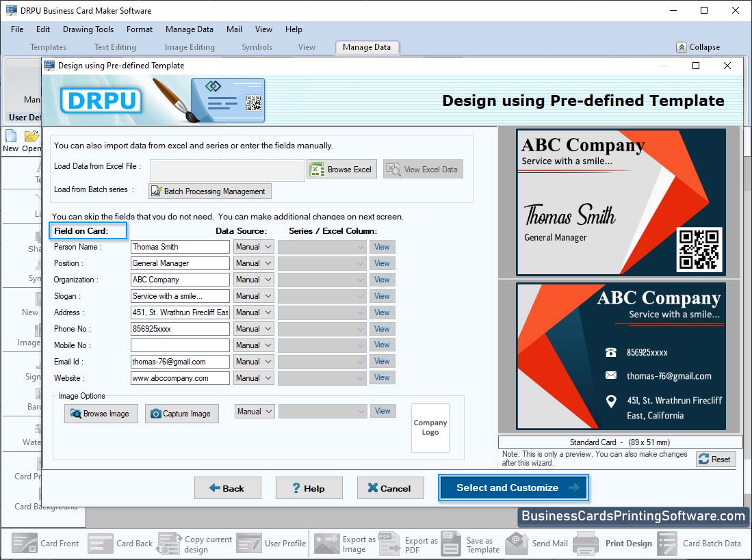Click the Print Design printer icon

pyautogui.click(x=586, y=543)
